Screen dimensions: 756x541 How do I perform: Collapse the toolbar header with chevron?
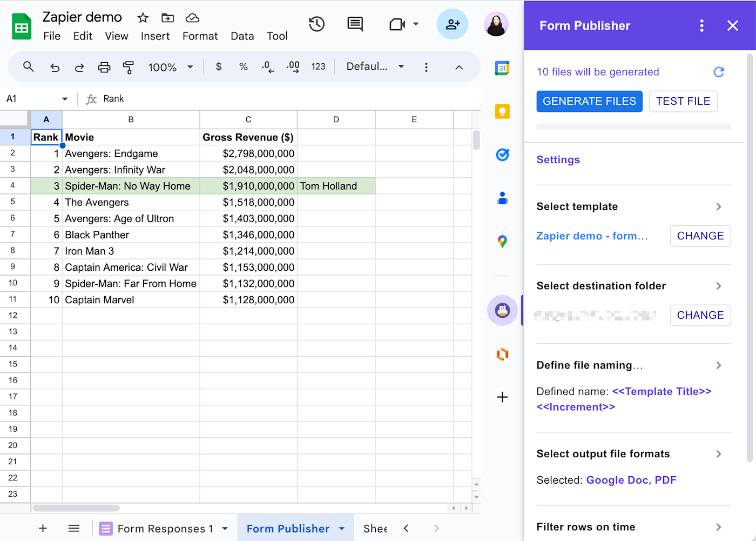tap(459, 68)
